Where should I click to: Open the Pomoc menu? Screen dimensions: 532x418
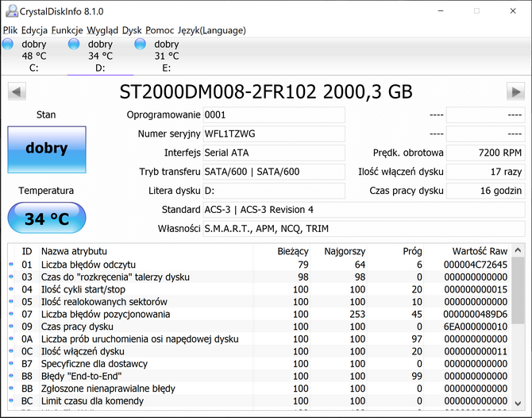pyautogui.click(x=160, y=30)
